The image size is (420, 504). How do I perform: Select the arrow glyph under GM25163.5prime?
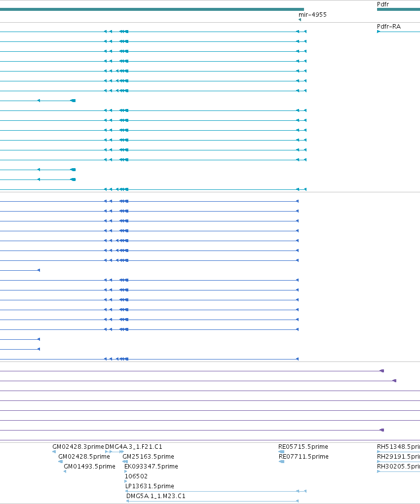pyautogui.click(x=125, y=462)
